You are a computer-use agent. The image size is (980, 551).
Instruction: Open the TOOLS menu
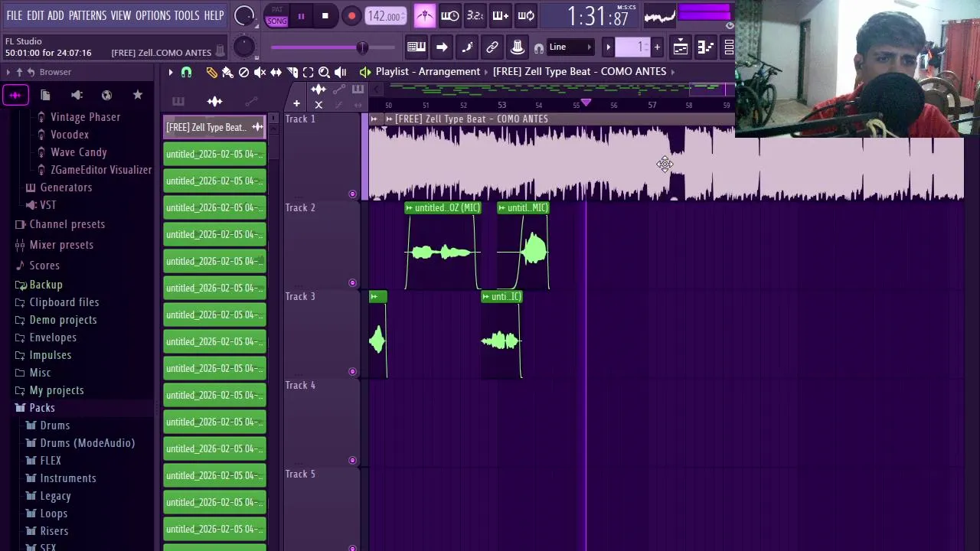[x=187, y=15]
